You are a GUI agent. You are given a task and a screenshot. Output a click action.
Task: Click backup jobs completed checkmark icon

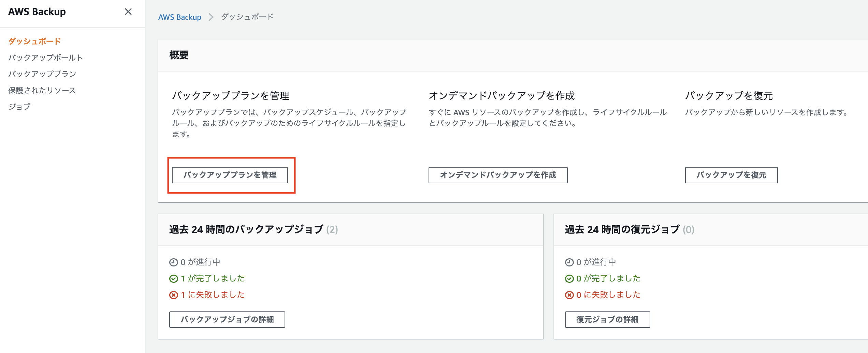tap(174, 279)
